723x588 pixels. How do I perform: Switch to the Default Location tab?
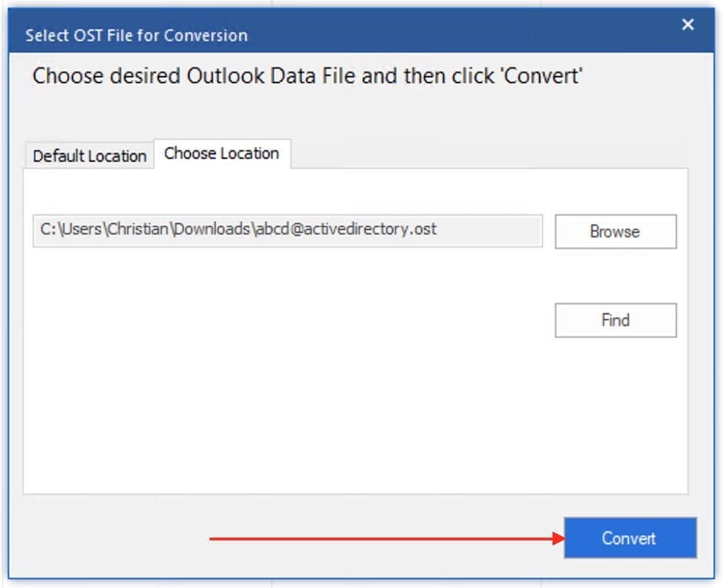89,156
